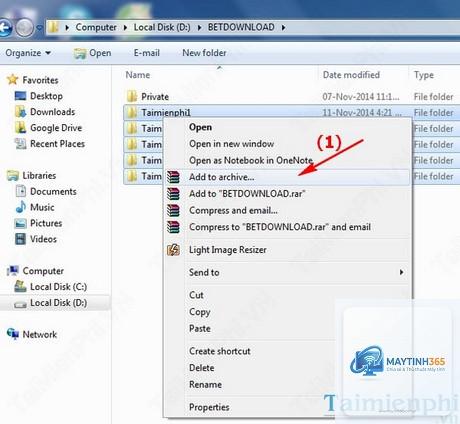The image size is (460, 424).
Task: Click the Videos film icon
Action: click(x=20, y=239)
